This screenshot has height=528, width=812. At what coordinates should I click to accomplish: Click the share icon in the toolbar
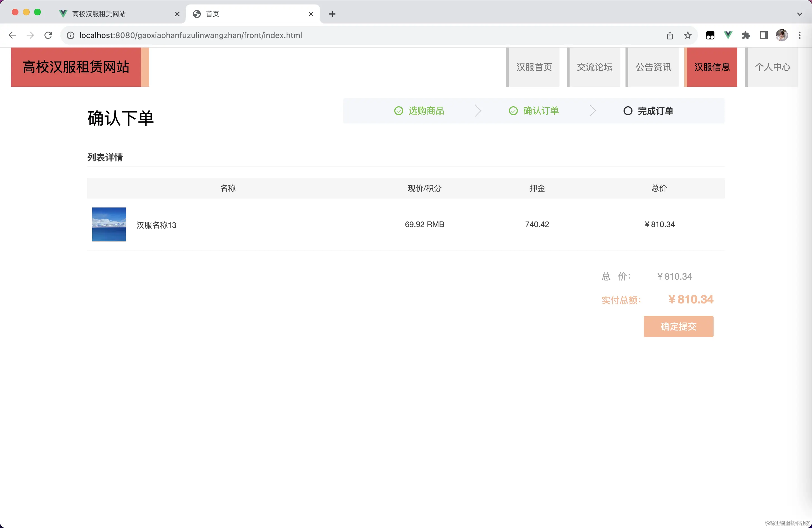coord(670,35)
